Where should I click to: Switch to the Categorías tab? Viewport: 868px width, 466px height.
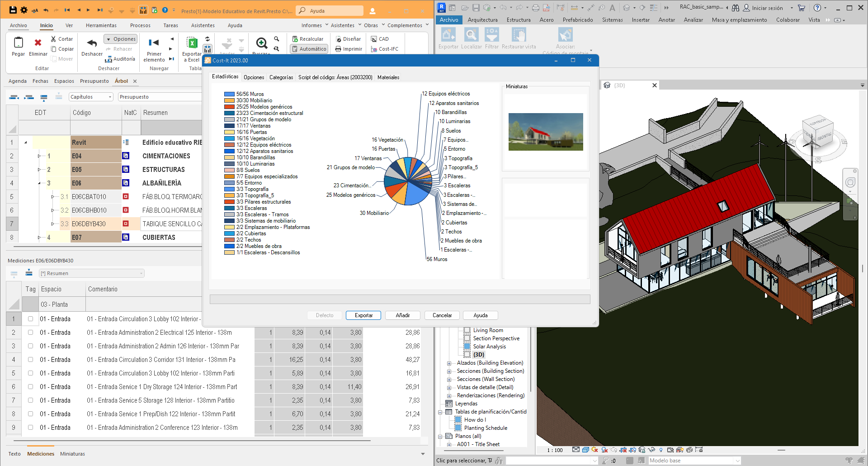click(x=281, y=77)
